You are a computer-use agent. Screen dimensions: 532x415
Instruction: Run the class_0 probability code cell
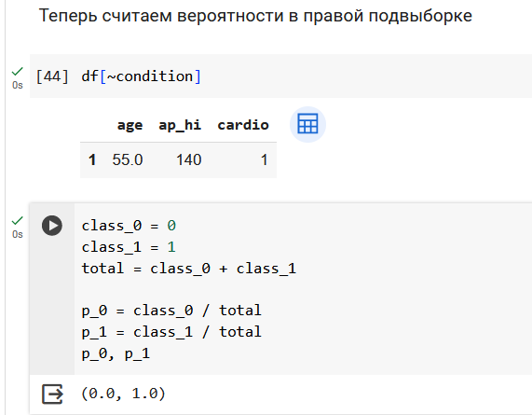click(x=52, y=226)
